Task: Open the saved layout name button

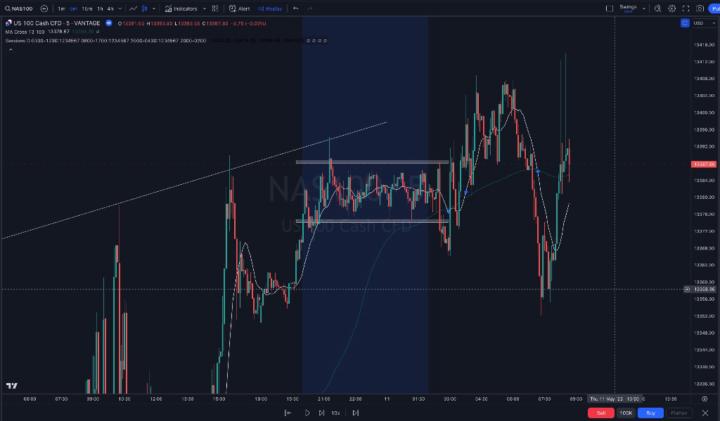Action: [x=628, y=8]
